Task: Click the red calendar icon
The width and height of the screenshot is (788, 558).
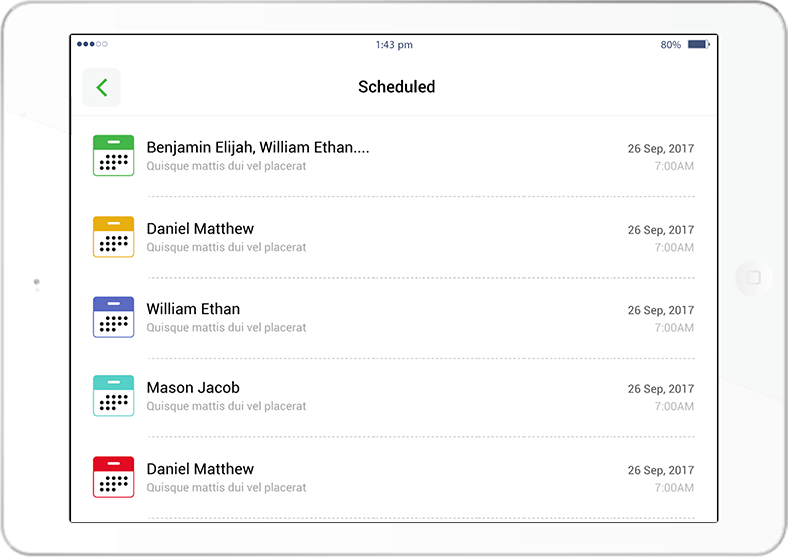Action: click(113, 477)
